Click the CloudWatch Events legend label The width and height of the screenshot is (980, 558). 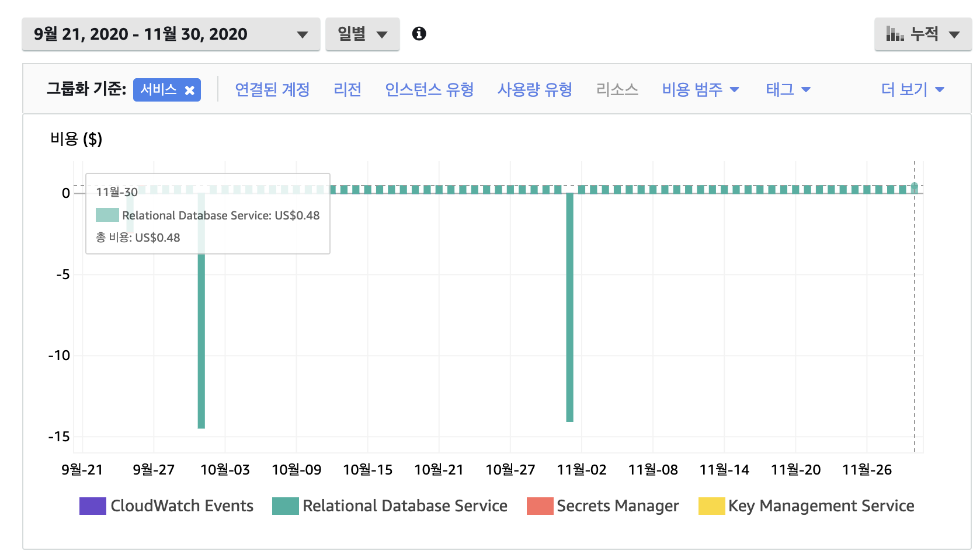pos(182,506)
